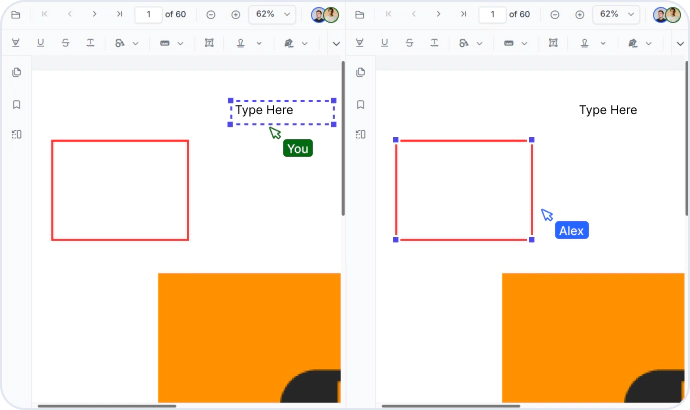This screenshot has height=410, width=690.
Task: Go to previous page in right pane
Action: [414, 14]
